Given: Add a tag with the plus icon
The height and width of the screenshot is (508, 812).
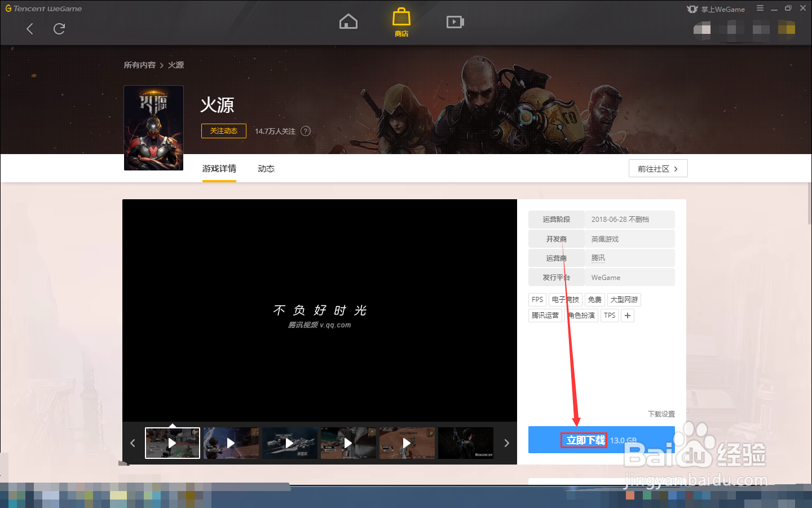Looking at the screenshot, I should 628,316.
